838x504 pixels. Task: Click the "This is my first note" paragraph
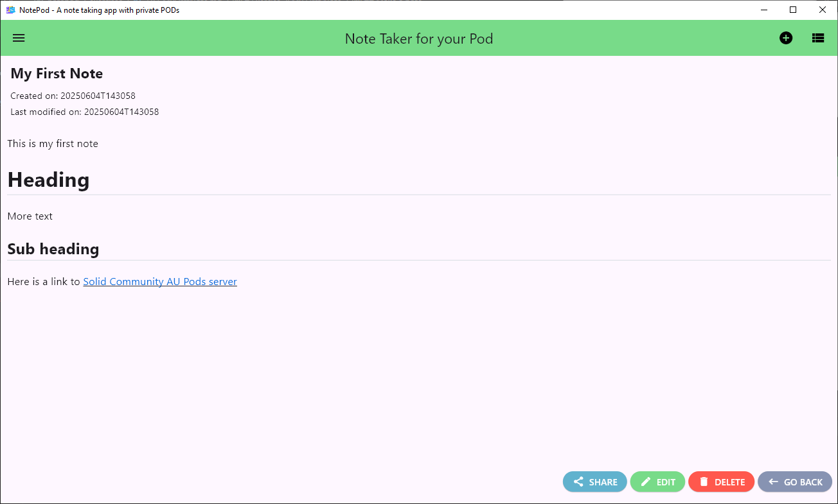click(53, 144)
